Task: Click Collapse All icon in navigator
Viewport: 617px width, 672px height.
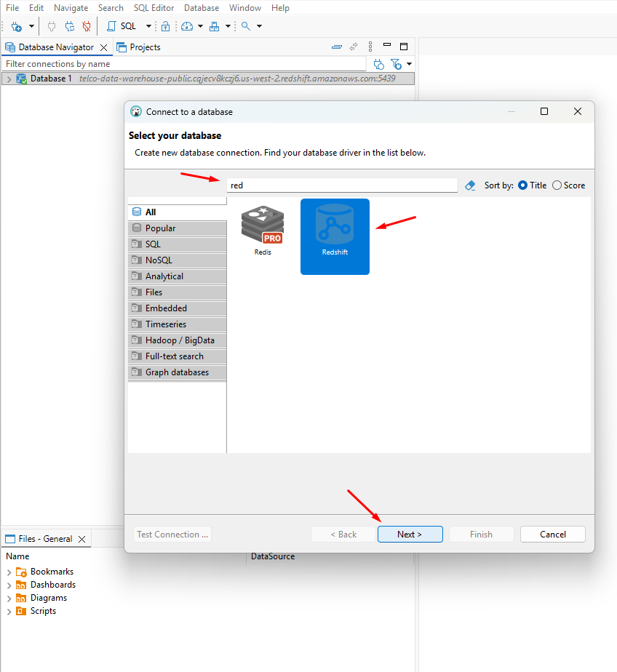Action: (337, 47)
